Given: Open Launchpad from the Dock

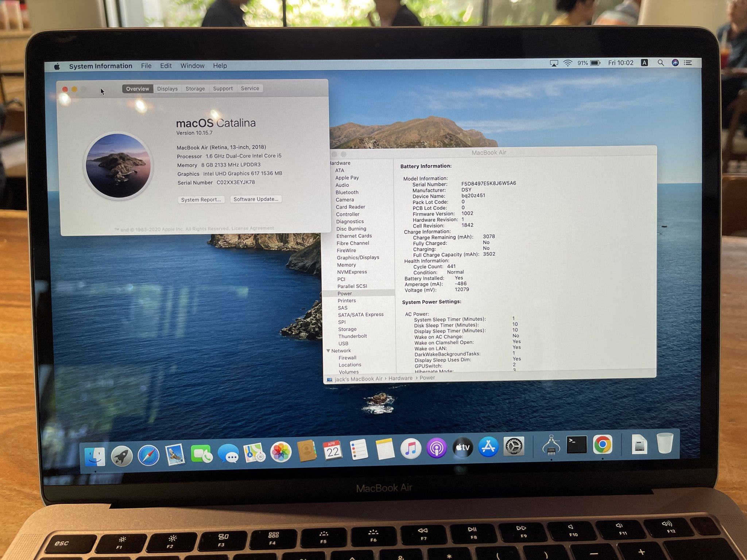Looking at the screenshot, I should click(x=122, y=456).
